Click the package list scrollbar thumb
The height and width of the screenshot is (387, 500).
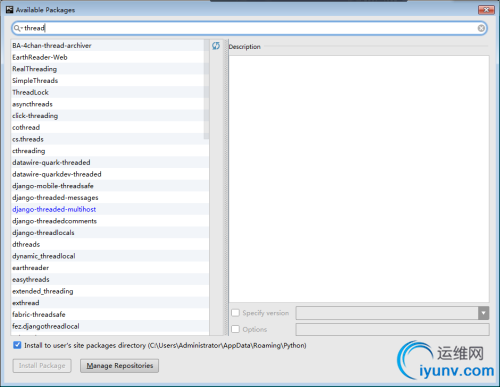pos(206,89)
